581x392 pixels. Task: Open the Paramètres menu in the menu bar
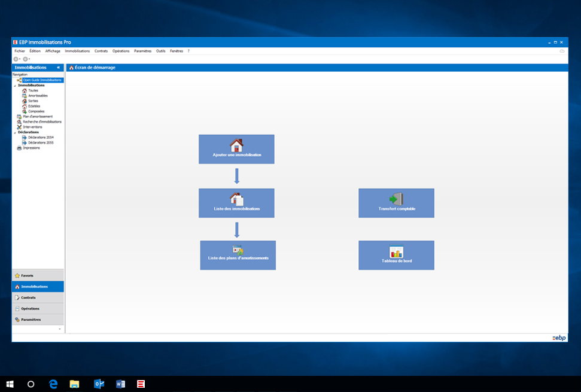pos(142,51)
